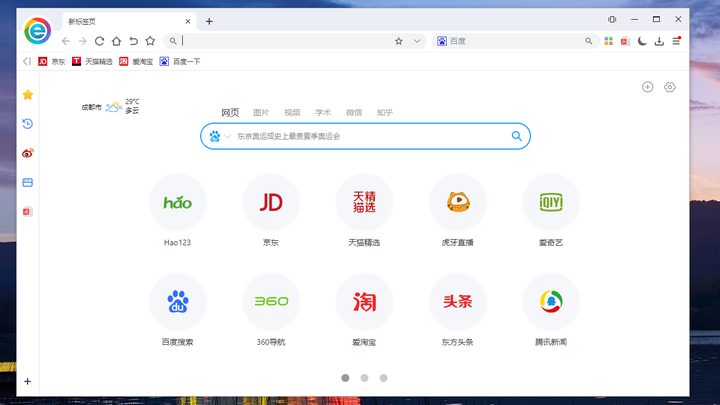Go forward with the forward arrow
This screenshot has height=405, width=720.
pos(83,41)
